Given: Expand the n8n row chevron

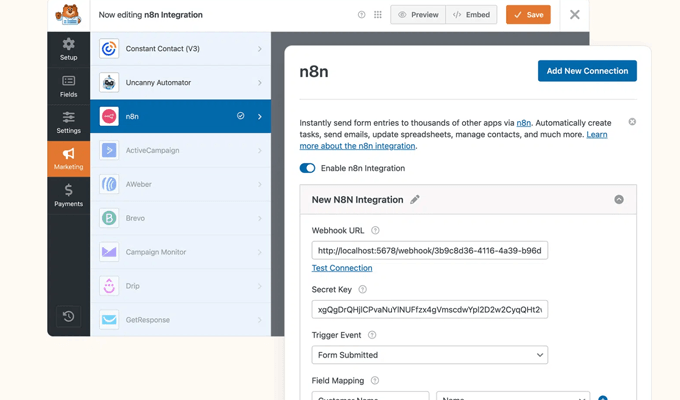Looking at the screenshot, I should tap(260, 116).
